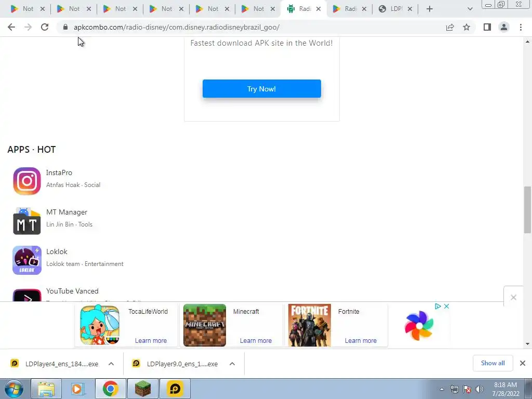This screenshot has height=399, width=532.
Task: Open the TocaLifeWorld ad thumbnail
Action: pos(100,325)
